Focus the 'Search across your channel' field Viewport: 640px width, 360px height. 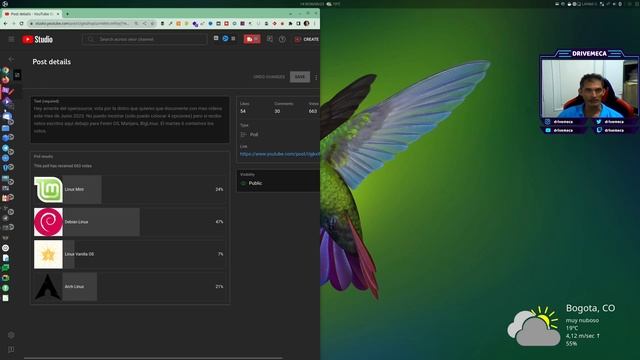pos(144,39)
